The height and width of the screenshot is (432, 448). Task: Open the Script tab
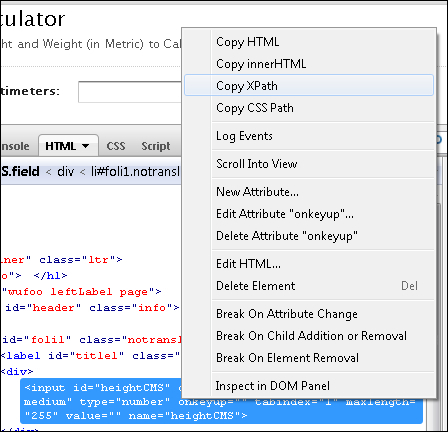pyautogui.click(x=156, y=146)
